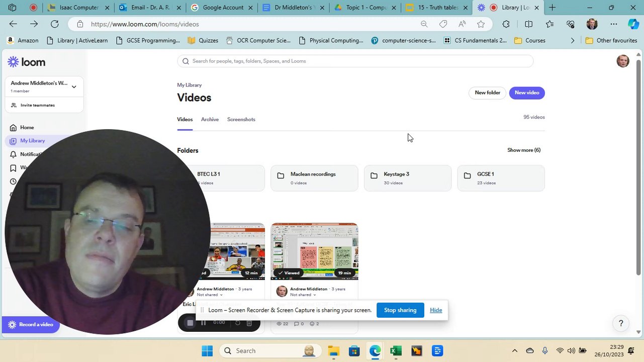Click the New folder button
This screenshot has height=362, width=644.
pyautogui.click(x=487, y=93)
